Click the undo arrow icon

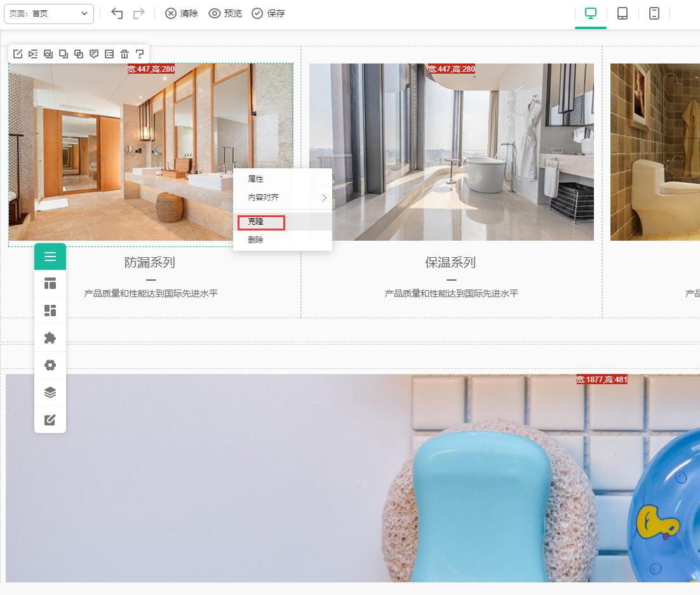tap(117, 13)
